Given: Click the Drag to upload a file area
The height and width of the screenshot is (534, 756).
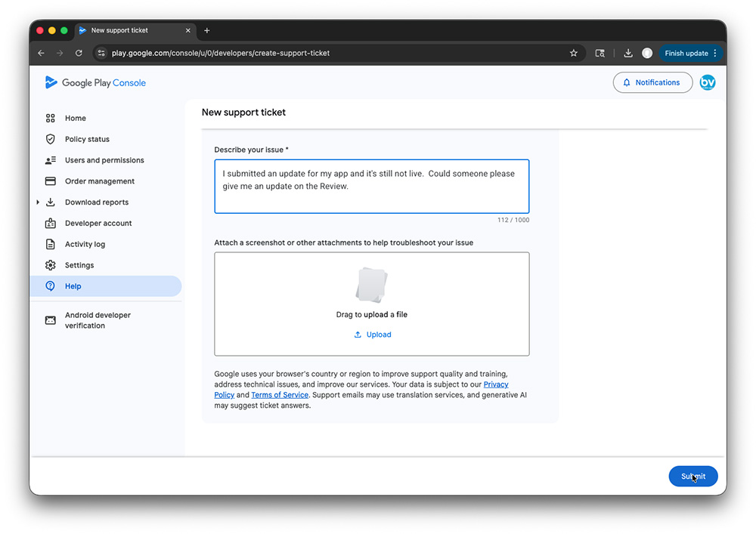Looking at the screenshot, I should click(372, 304).
